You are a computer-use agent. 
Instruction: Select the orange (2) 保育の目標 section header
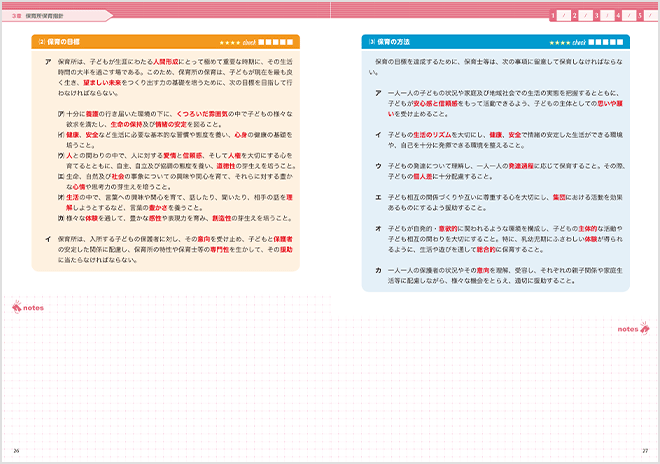click(x=165, y=42)
